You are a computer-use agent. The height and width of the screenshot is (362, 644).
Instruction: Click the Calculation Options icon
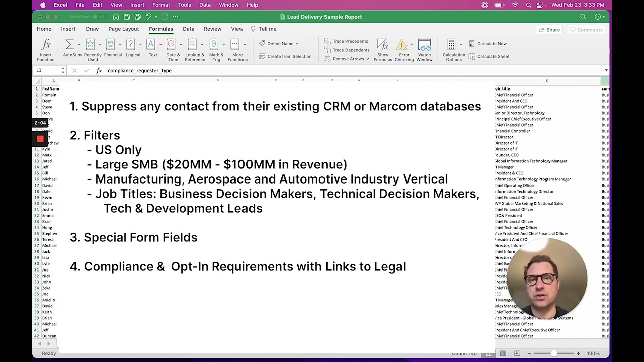click(451, 45)
